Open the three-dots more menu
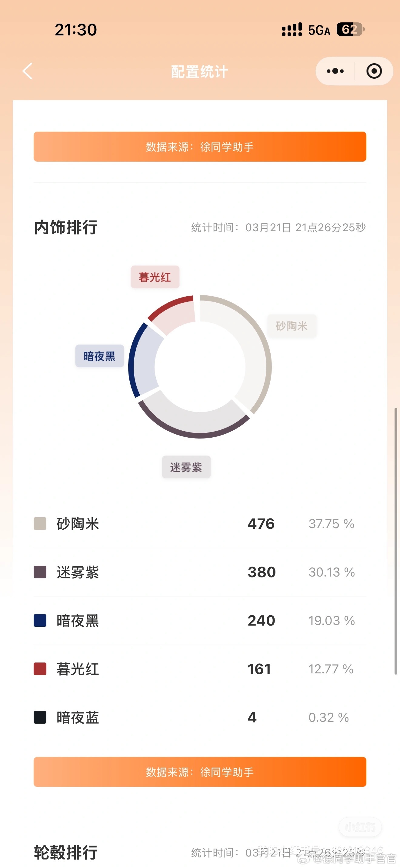 pyautogui.click(x=335, y=71)
